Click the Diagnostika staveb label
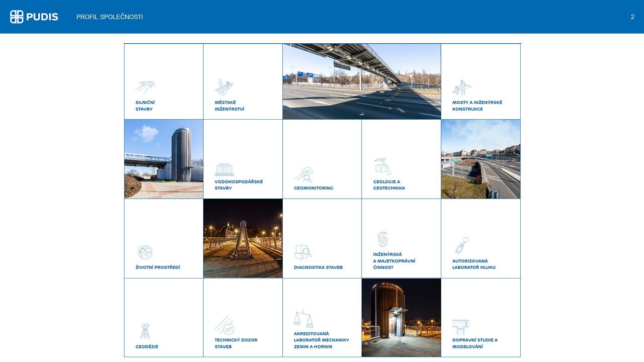Viewport: 644px width, 362px height. (318, 267)
